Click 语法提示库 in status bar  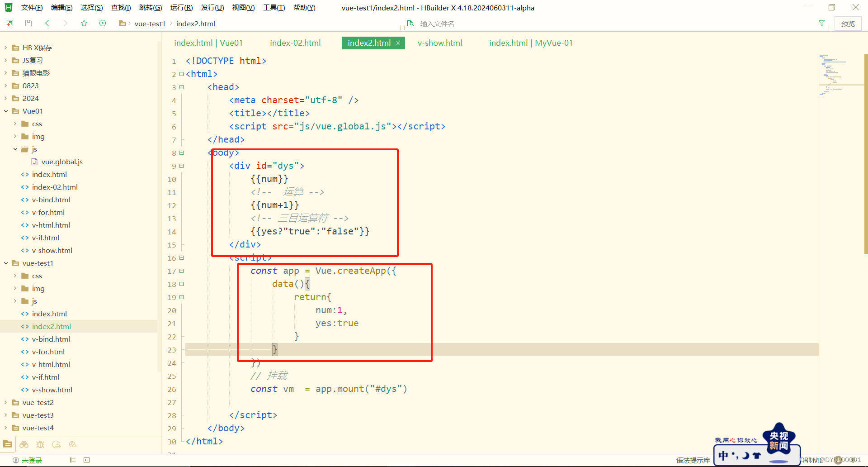point(693,460)
